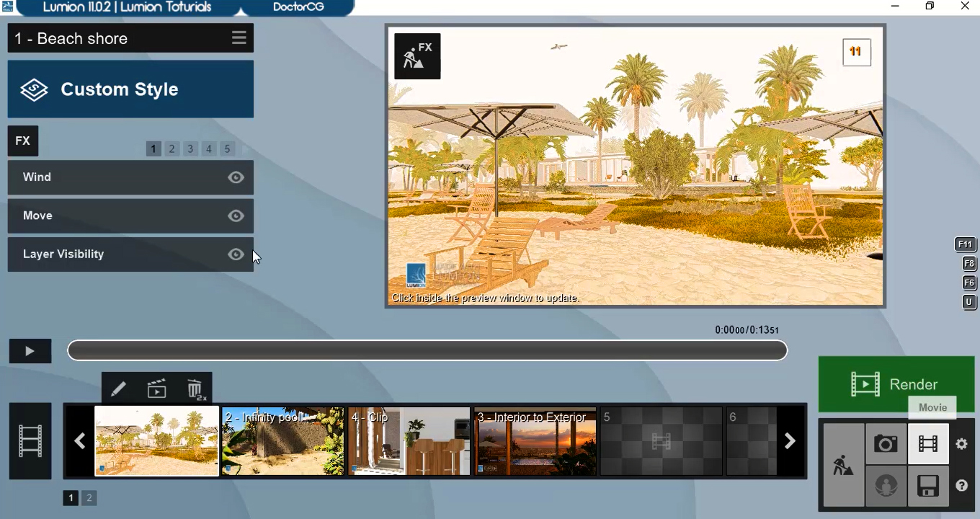Click the entire movie filmstrip icon
The height and width of the screenshot is (519, 980).
coord(30,441)
